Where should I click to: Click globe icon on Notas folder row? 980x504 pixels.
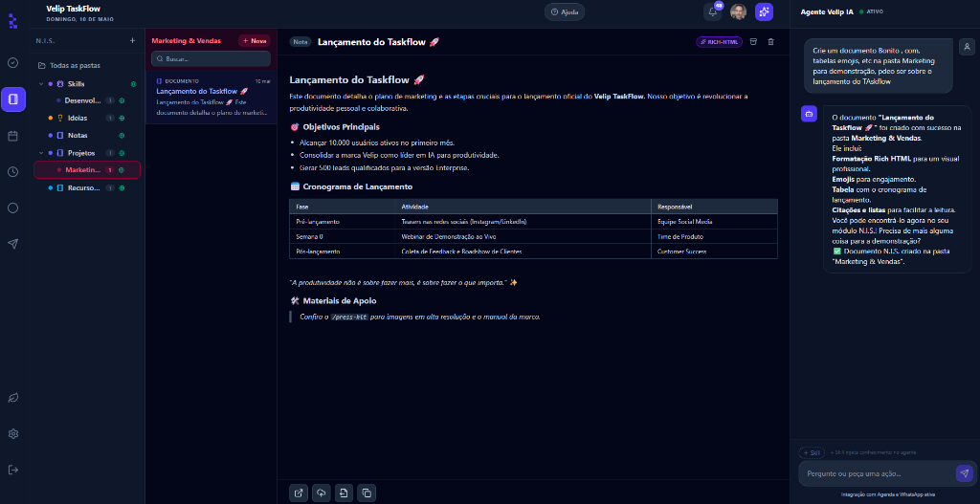point(122,136)
